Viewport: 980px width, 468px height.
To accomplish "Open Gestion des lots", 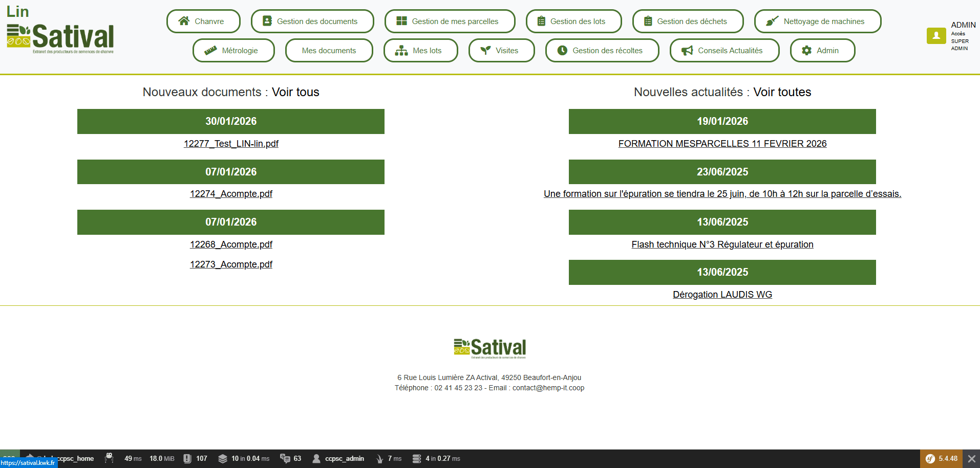I will click(x=573, y=21).
